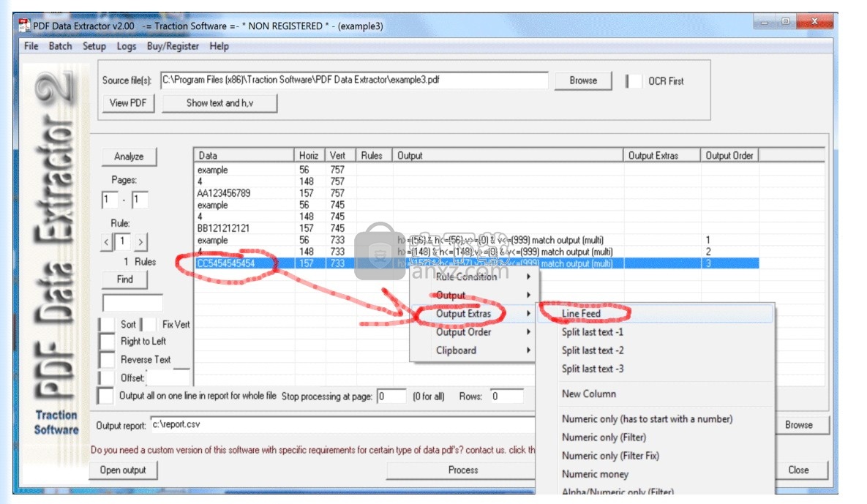
Task: Click Stop processing at page field
Action: (391, 396)
